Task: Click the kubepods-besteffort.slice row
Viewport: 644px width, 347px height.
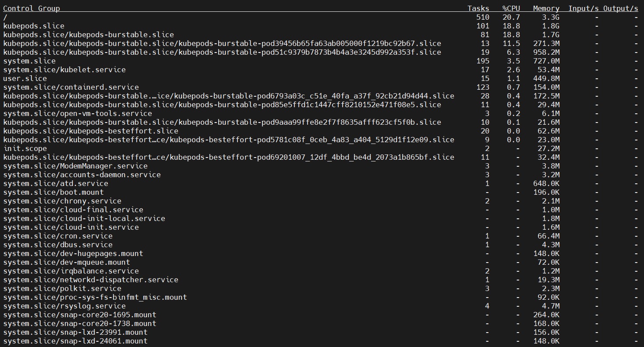Action: click(91, 131)
